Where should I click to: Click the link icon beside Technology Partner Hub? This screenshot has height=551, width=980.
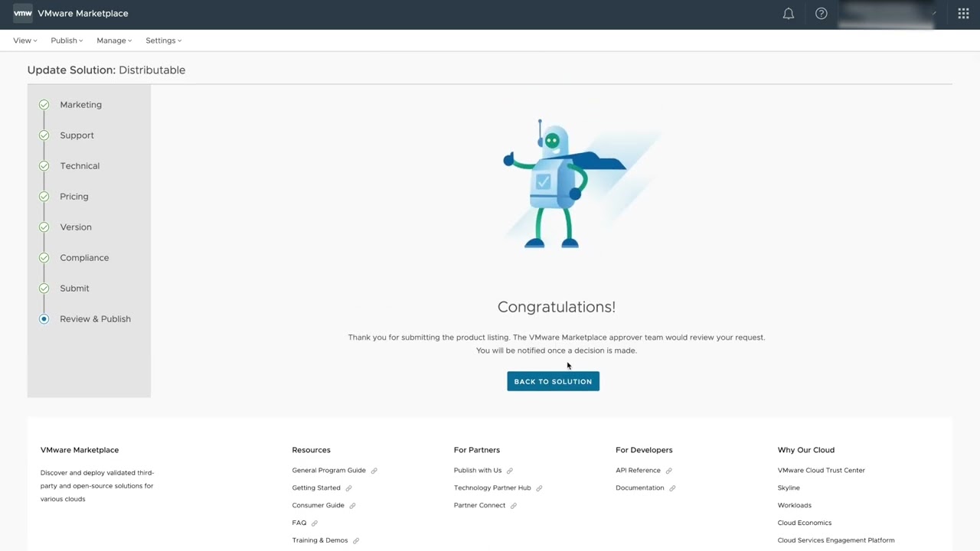click(539, 488)
